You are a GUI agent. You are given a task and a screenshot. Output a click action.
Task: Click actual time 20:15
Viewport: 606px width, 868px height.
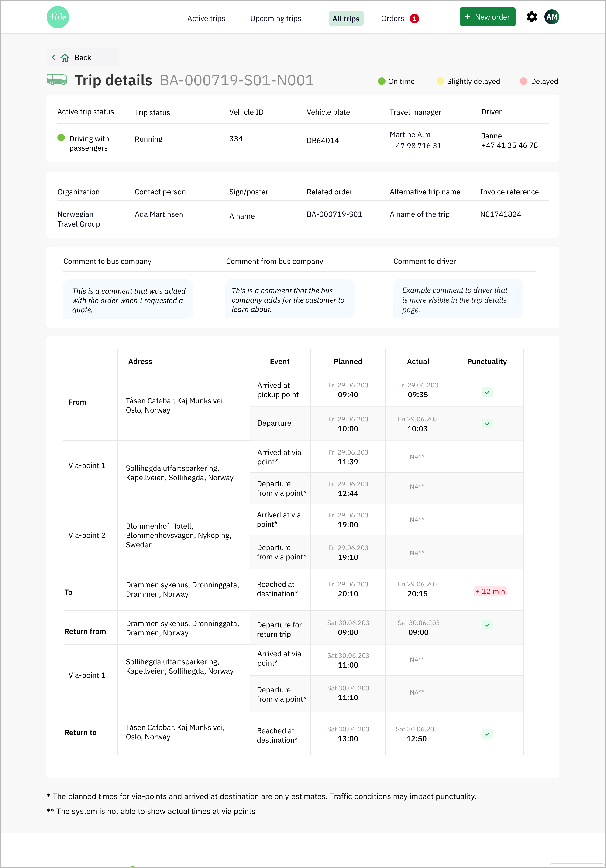[x=417, y=593]
